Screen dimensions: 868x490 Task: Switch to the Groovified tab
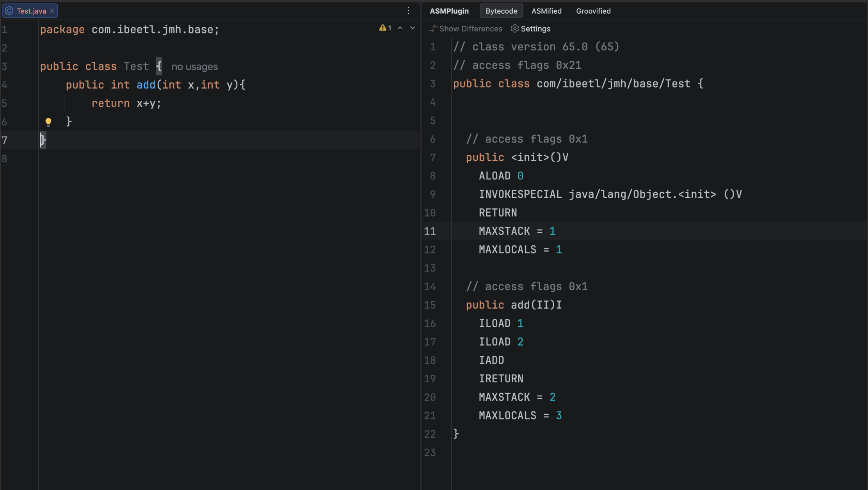(593, 11)
